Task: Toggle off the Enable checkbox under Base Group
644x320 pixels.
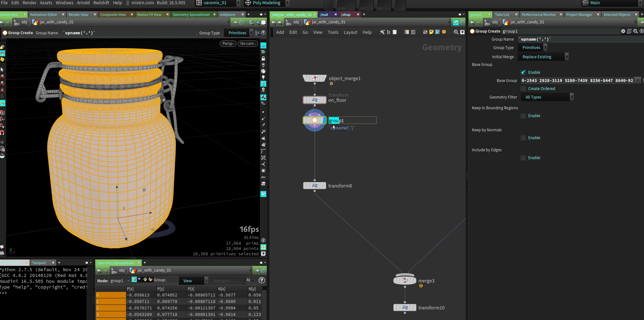Action: click(x=523, y=72)
